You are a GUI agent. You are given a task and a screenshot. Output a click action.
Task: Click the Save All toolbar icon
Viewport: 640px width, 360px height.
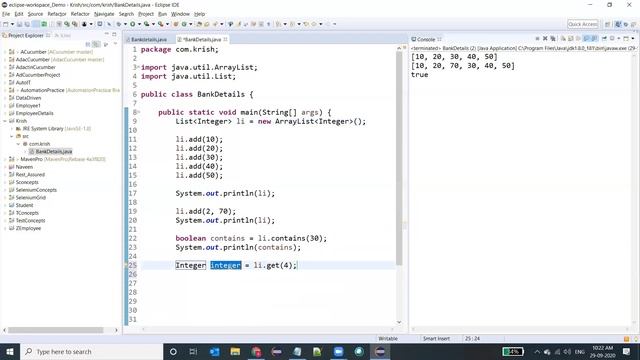(27, 24)
